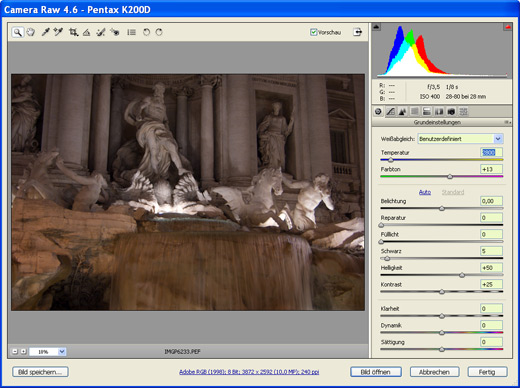Zoom out with the minus button

(x=15, y=351)
